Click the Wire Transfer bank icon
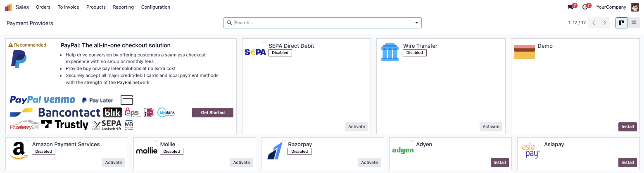 (x=390, y=52)
